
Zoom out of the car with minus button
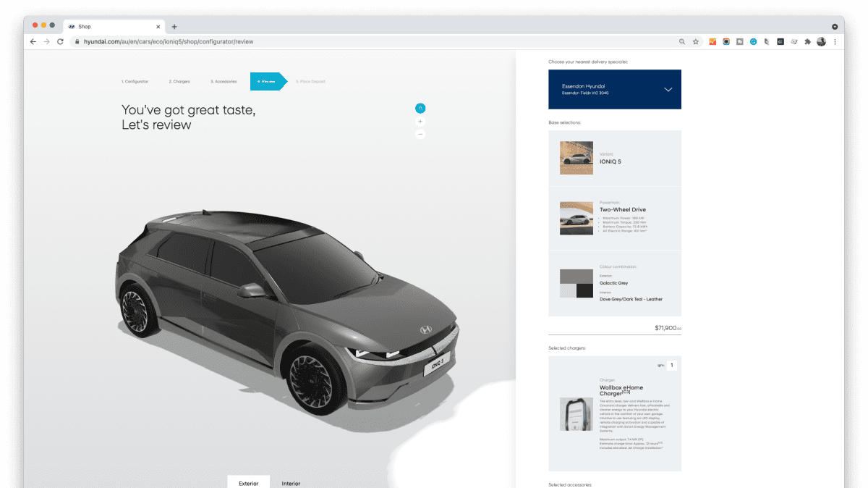coord(420,134)
